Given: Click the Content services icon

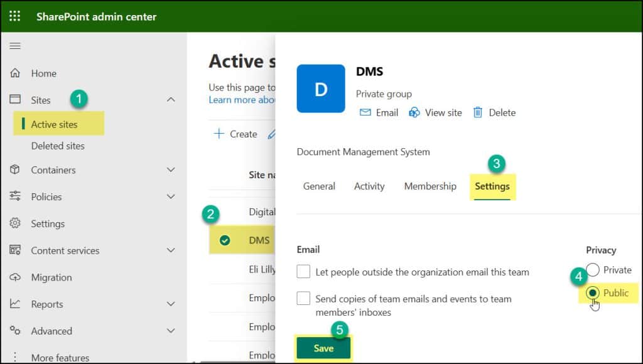Looking at the screenshot, I should [x=15, y=250].
